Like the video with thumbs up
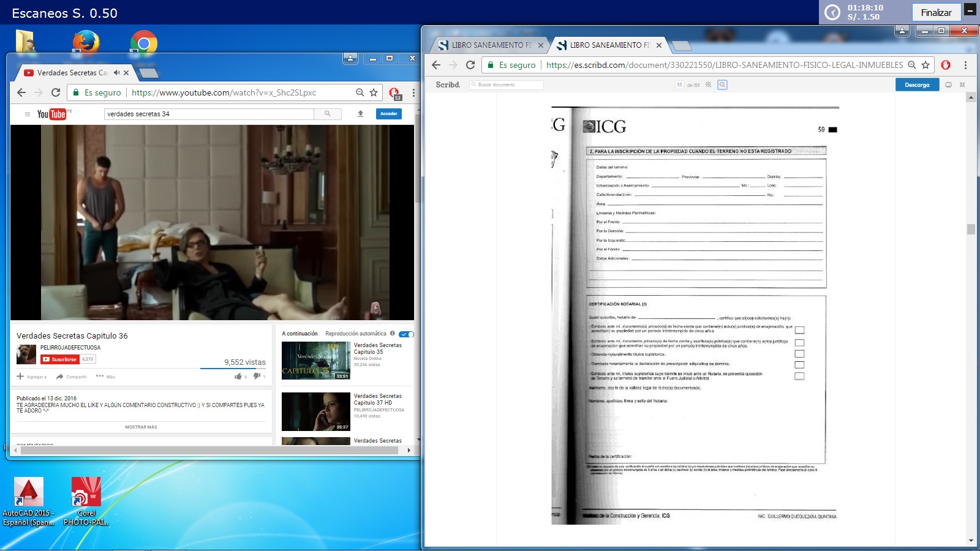The image size is (980, 551). coord(238,377)
